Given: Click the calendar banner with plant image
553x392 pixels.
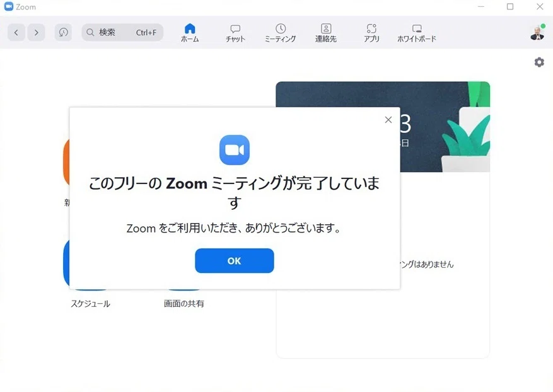Looking at the screenshot, I should pos(445,127).
